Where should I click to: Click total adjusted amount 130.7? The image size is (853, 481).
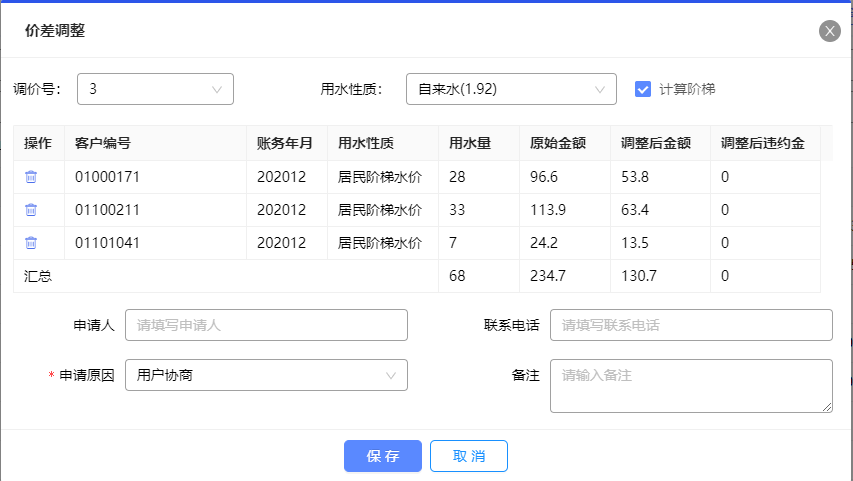(x=639, y=276)
